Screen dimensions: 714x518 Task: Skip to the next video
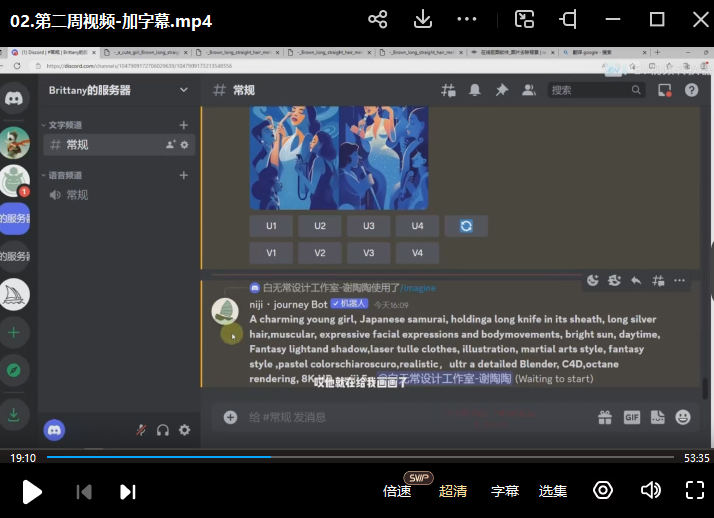tap(128, 491)
